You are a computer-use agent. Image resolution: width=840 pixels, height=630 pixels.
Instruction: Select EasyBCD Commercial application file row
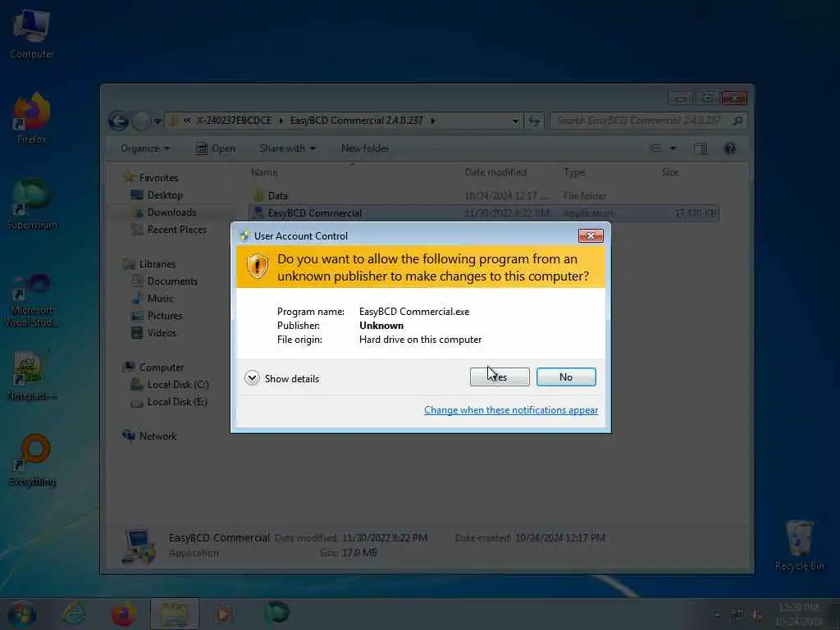pos(484,213)
